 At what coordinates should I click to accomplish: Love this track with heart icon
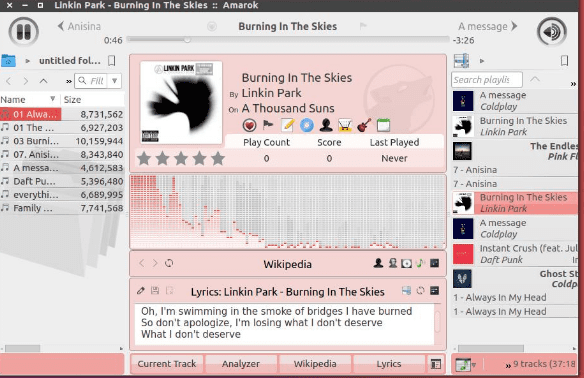(249, 126)
